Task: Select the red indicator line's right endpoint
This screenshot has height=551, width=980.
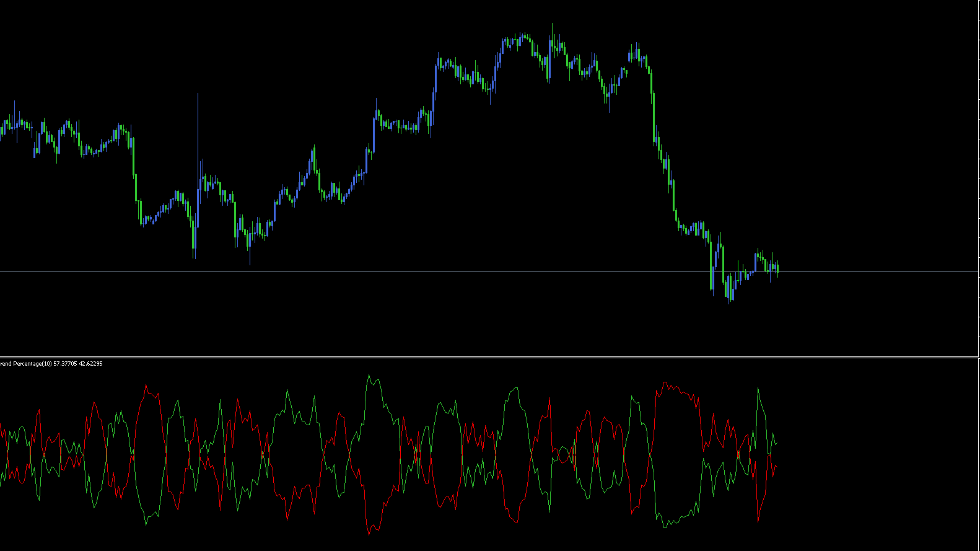Action: click(776, 467)
